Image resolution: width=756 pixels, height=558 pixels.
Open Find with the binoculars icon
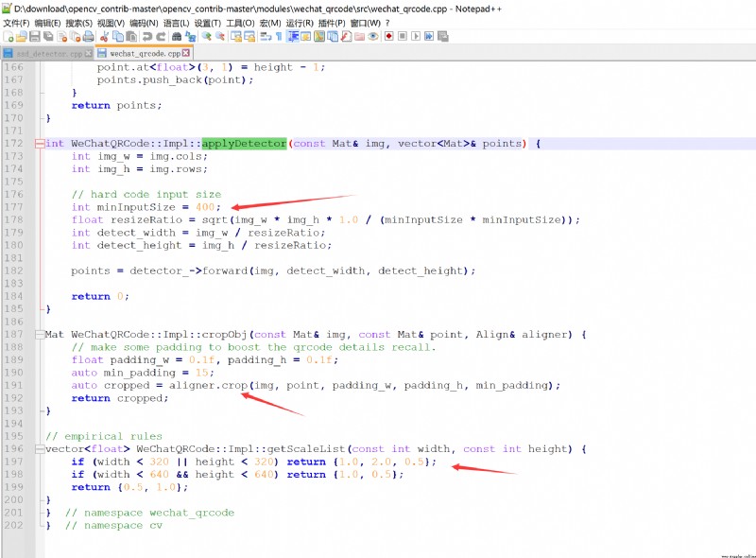tap(177, 37)
